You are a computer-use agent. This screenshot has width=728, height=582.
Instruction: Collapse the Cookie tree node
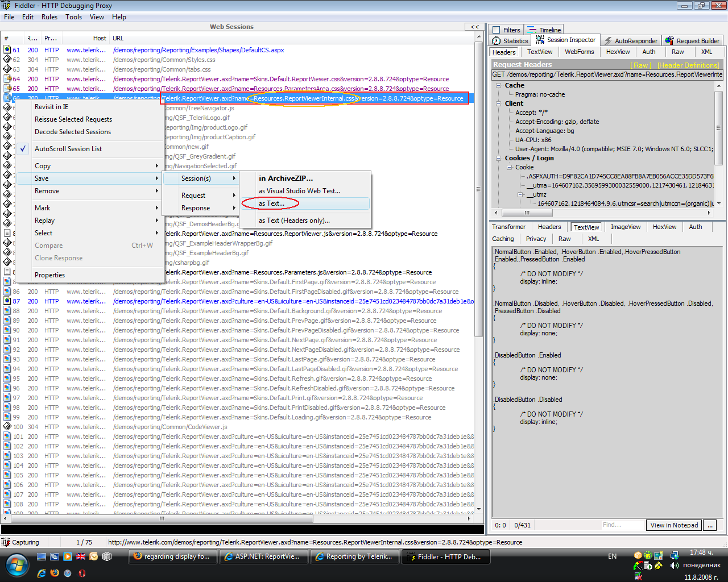[510, 167]
